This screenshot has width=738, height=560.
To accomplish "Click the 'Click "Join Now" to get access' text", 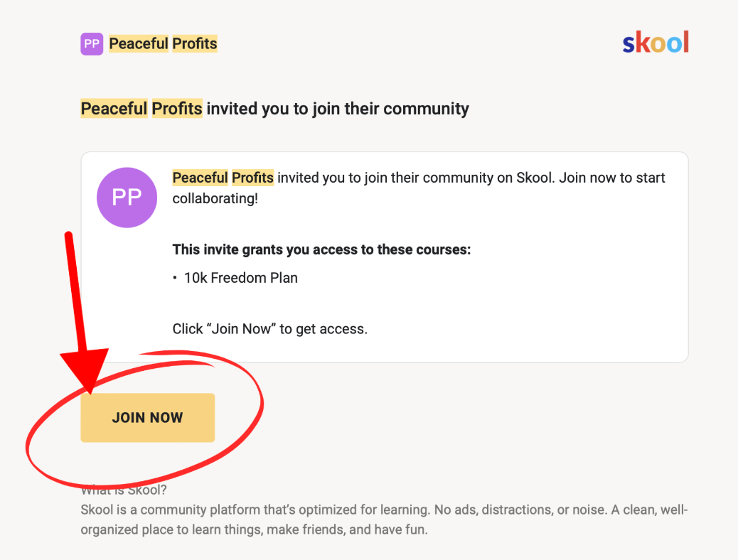I will click(269, 329).
